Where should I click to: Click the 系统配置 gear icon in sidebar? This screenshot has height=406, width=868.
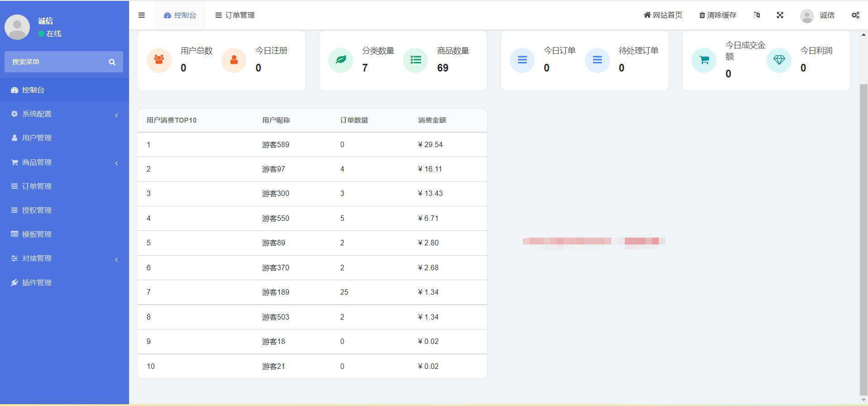point(14,114)
